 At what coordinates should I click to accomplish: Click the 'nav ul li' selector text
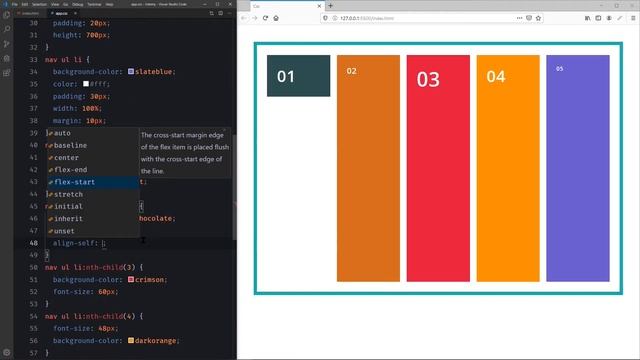pos(64,60)
